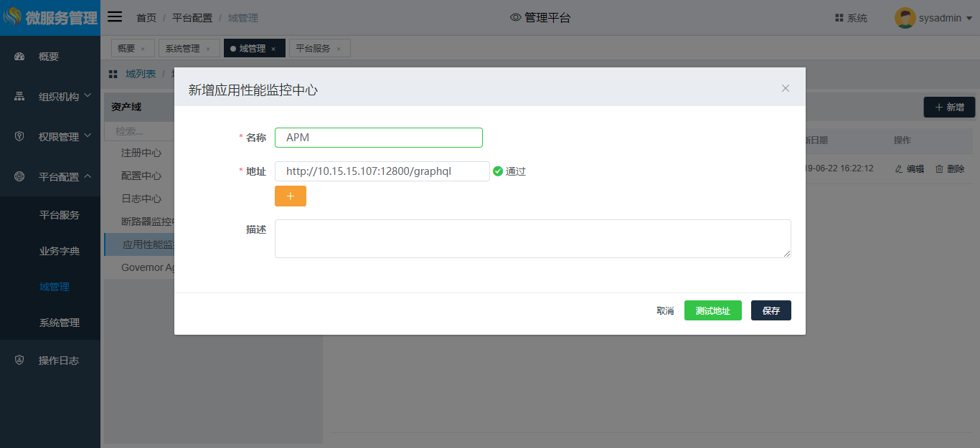
Task: Open the sysadmin account dropdown arrow
Action: (x=969, y=19)
